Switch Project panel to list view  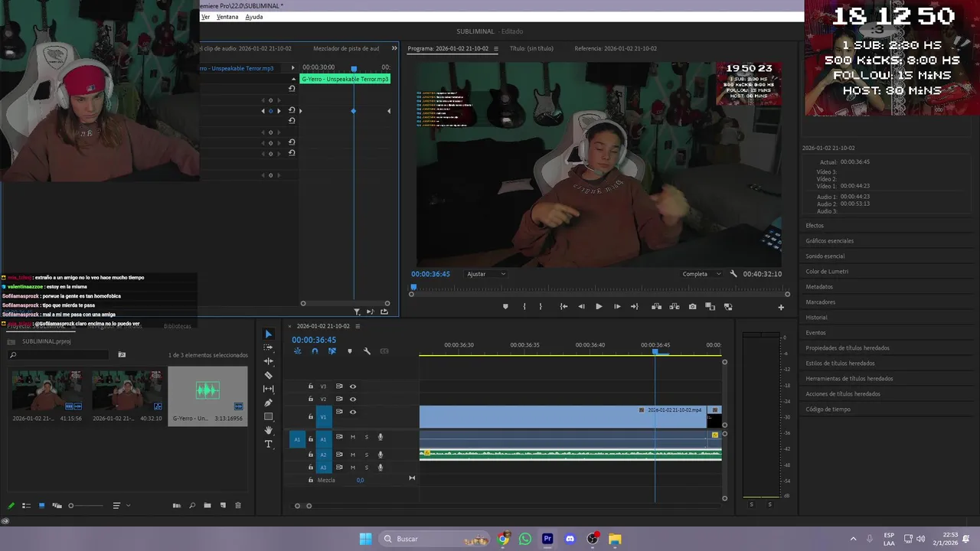26,505
